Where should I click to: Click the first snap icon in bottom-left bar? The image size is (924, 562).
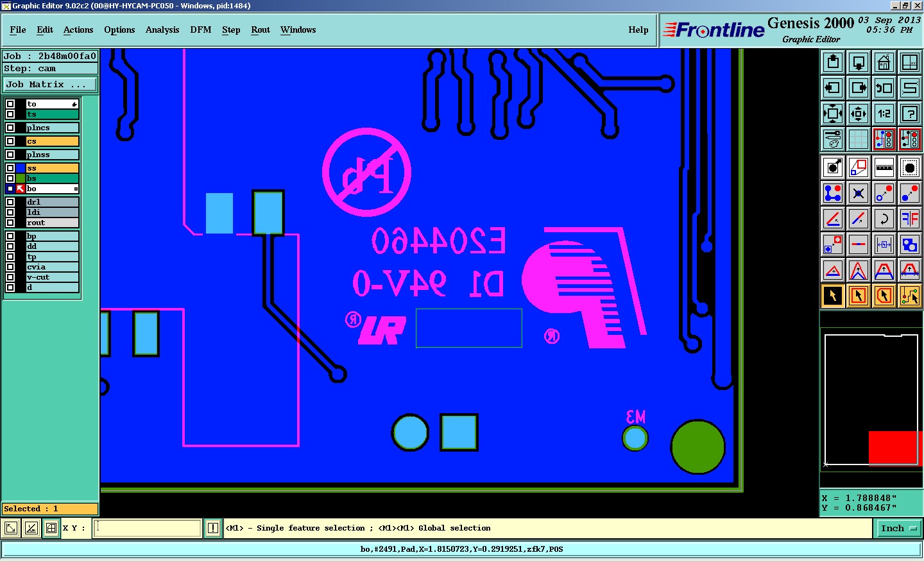11,528
